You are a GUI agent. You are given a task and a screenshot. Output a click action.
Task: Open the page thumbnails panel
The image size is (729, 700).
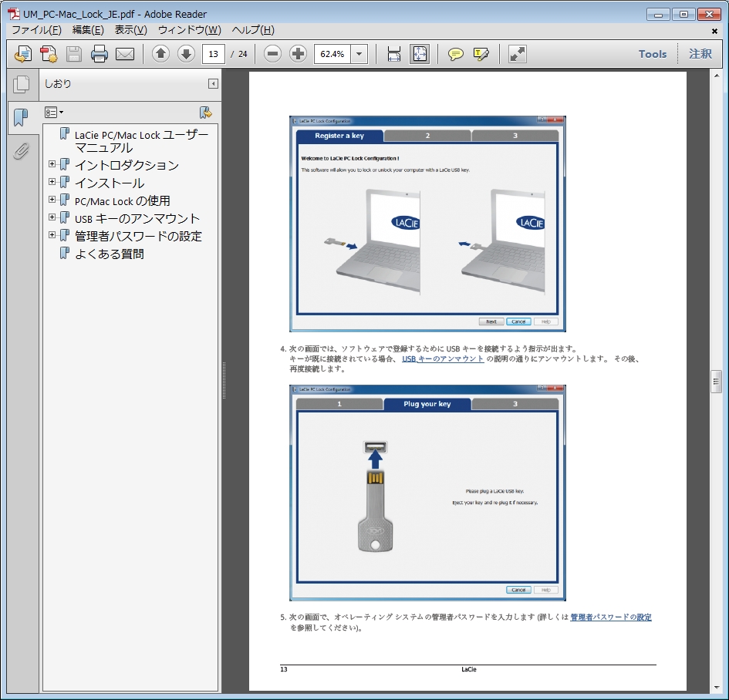(22, 85)
